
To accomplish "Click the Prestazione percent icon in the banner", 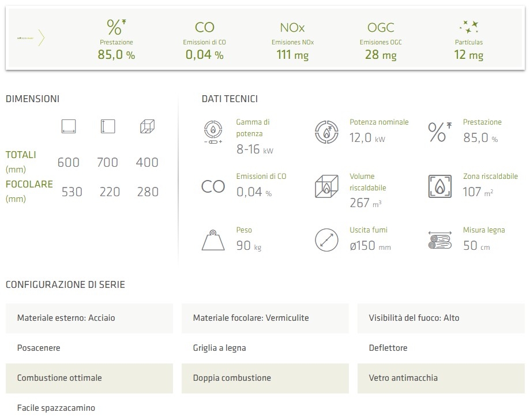I will point(116,27).
